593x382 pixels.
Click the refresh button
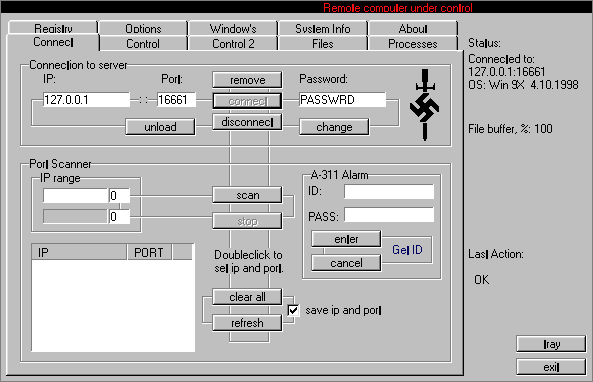click(x=247, y=323)
